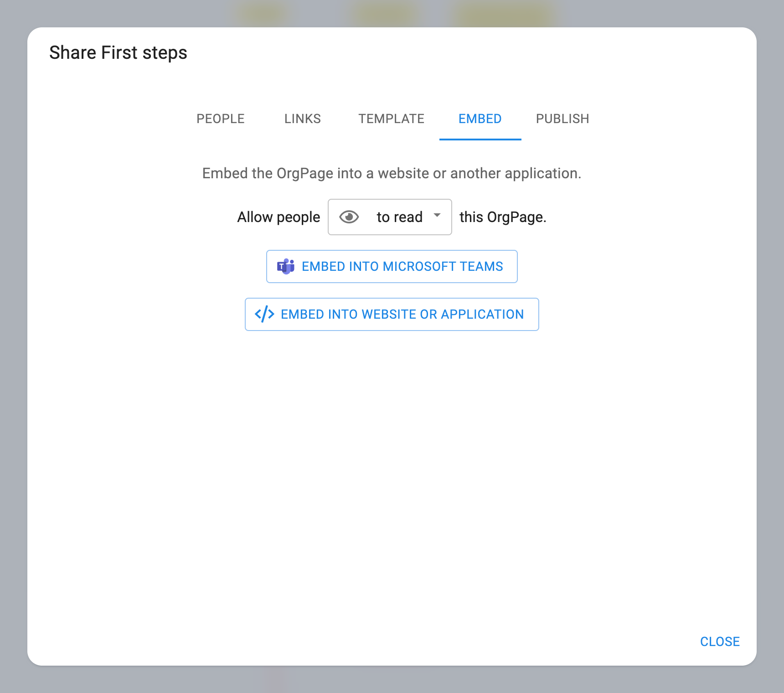
Task: Select the Template tab
Action: click(391, 119)
